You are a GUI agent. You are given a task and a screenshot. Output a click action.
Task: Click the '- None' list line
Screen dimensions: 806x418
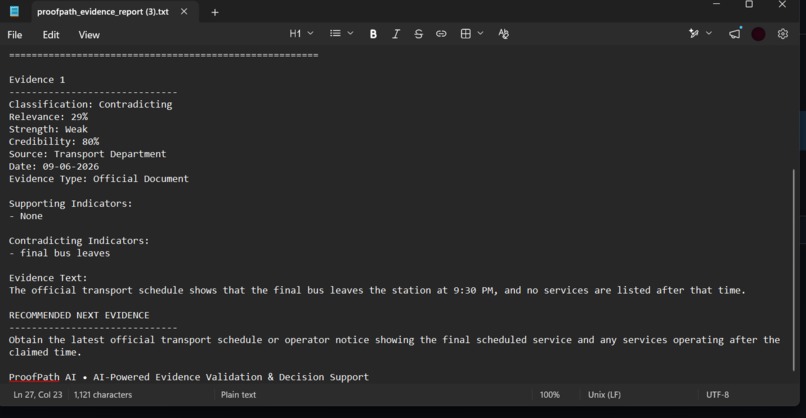[x=26, y=216]
